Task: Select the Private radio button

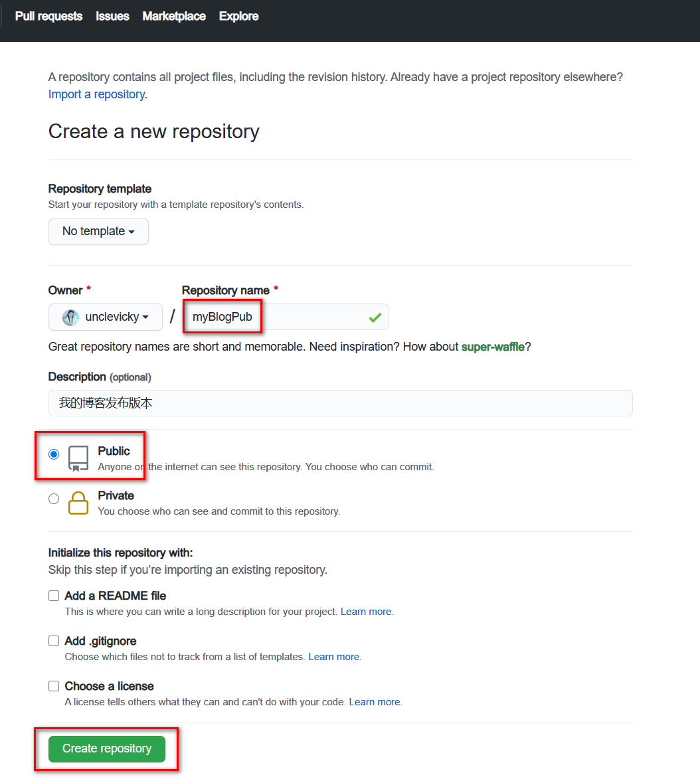Action: tap(54, 498)
